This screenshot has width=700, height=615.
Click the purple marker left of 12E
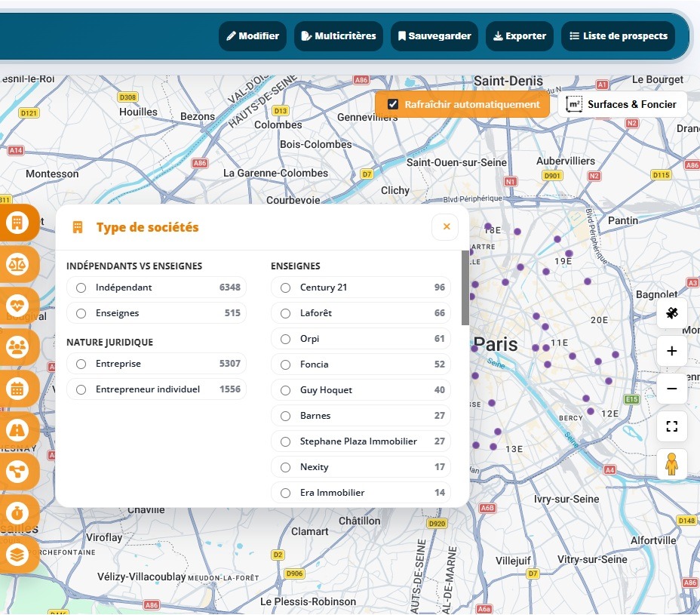click(x=591, y=411)
